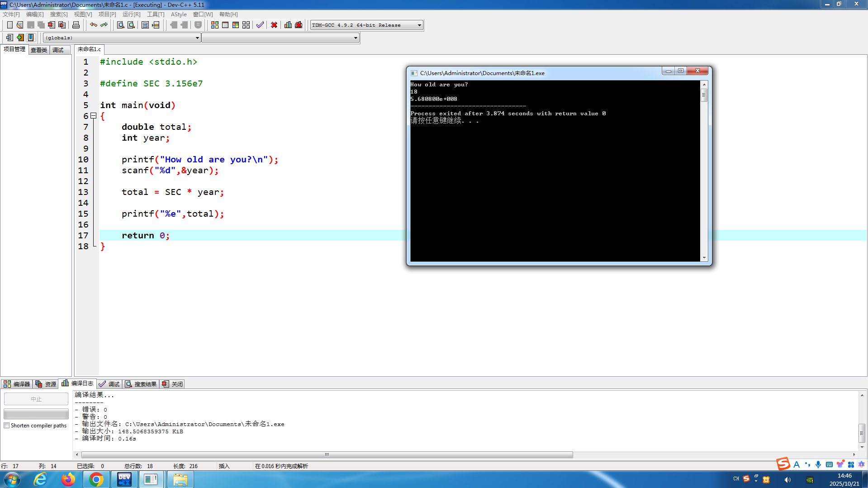The image size is (868, 488).
Task: Collapse the main function fold marker
Action: click(x=94, y=116)
